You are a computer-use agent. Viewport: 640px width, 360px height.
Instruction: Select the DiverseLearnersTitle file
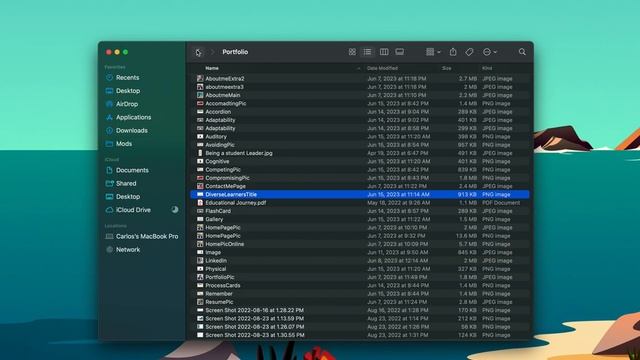pos(360,195)
